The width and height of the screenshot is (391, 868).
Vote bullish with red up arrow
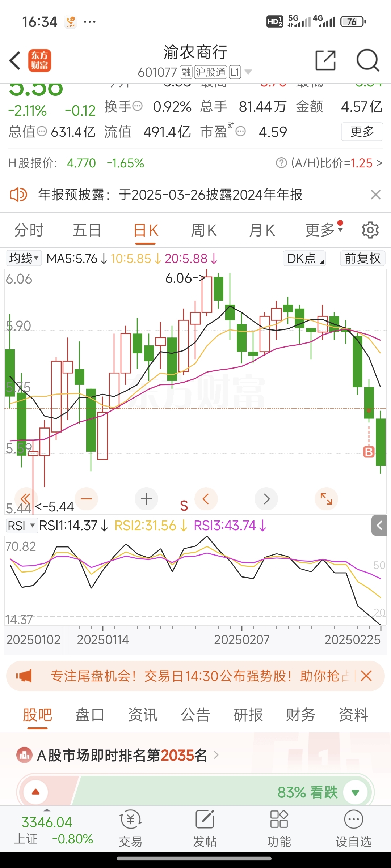tap(35, 792)
